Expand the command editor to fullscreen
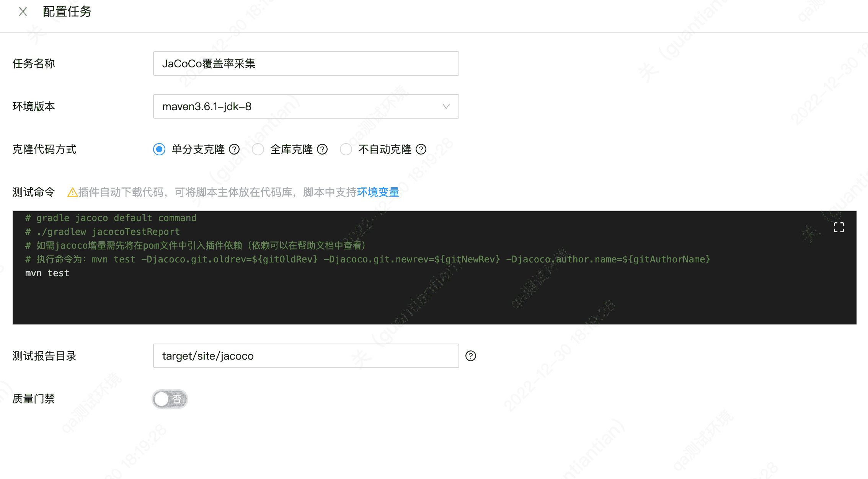868x479 pixels. [839, 227]
